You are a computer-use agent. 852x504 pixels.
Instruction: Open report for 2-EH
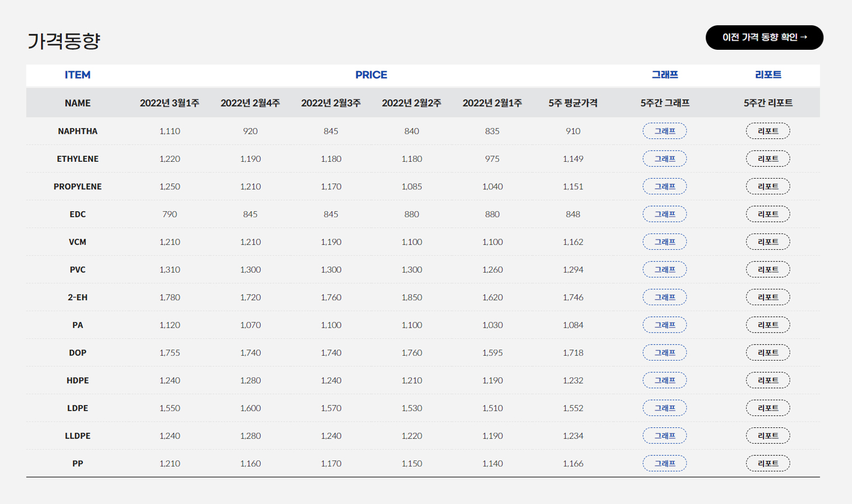[x=768, y=297]
